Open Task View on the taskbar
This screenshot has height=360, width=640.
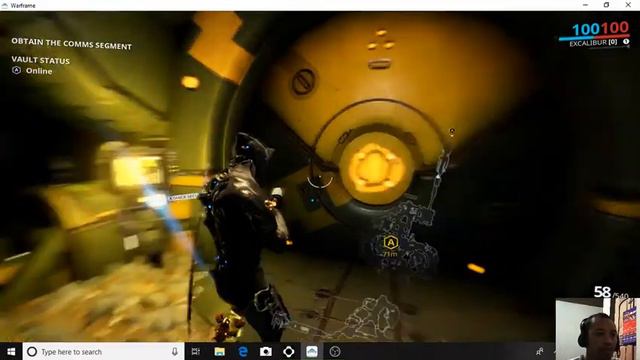(196, 351)
